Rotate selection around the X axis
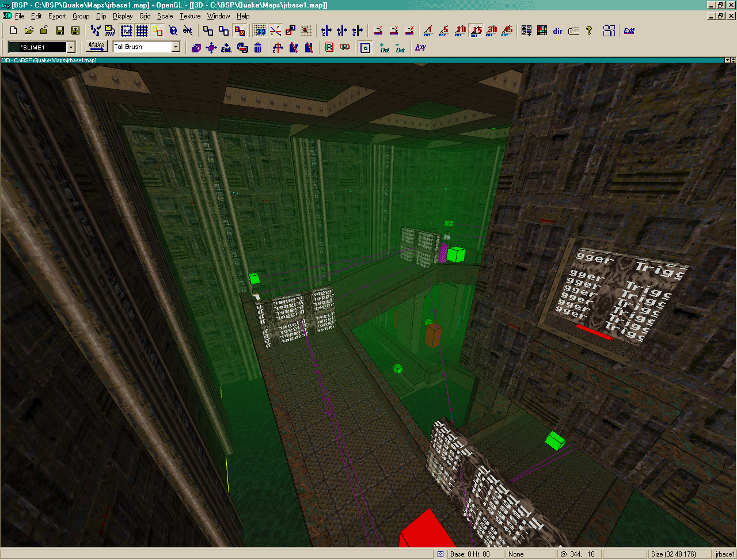The height and width of the screenshot is (560, 737). tap(379, 31)
